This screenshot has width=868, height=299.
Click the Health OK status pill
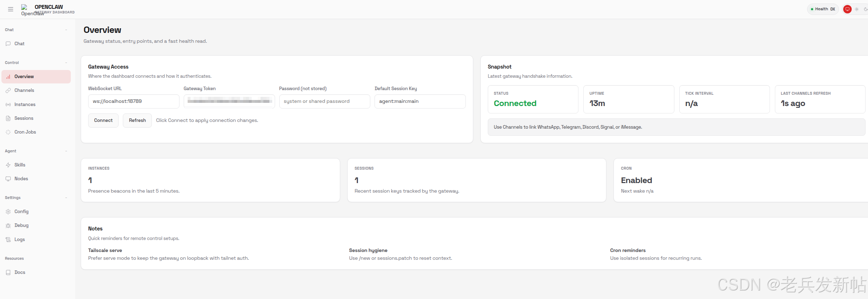[x=823, y=9]
